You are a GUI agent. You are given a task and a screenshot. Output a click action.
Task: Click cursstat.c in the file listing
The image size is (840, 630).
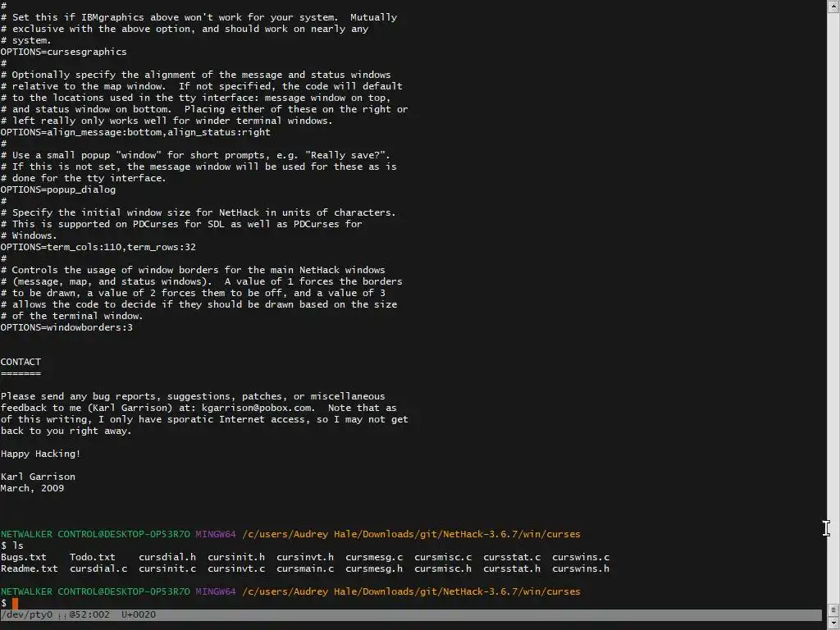[512, 557]
